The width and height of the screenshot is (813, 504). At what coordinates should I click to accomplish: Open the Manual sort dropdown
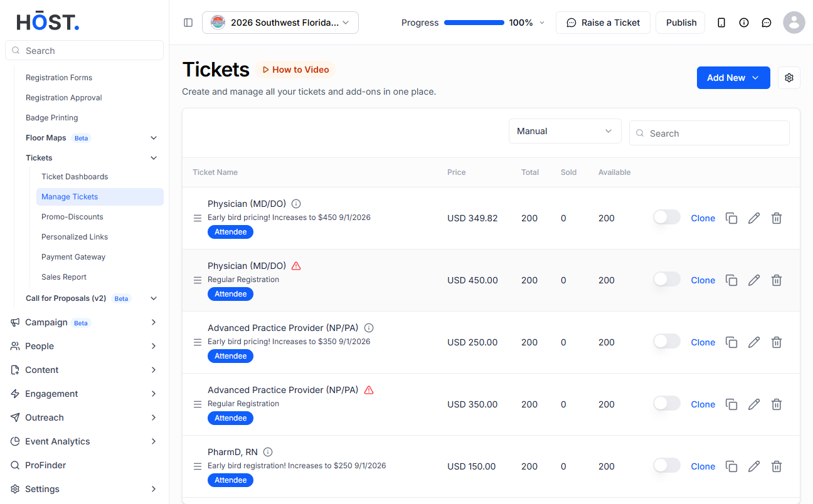[565, 131]
